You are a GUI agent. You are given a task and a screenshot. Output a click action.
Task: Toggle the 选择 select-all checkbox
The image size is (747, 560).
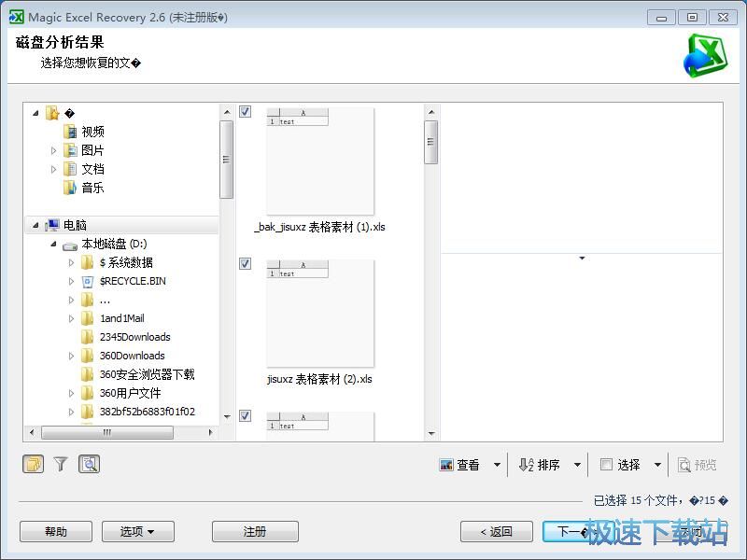[606, 465]
